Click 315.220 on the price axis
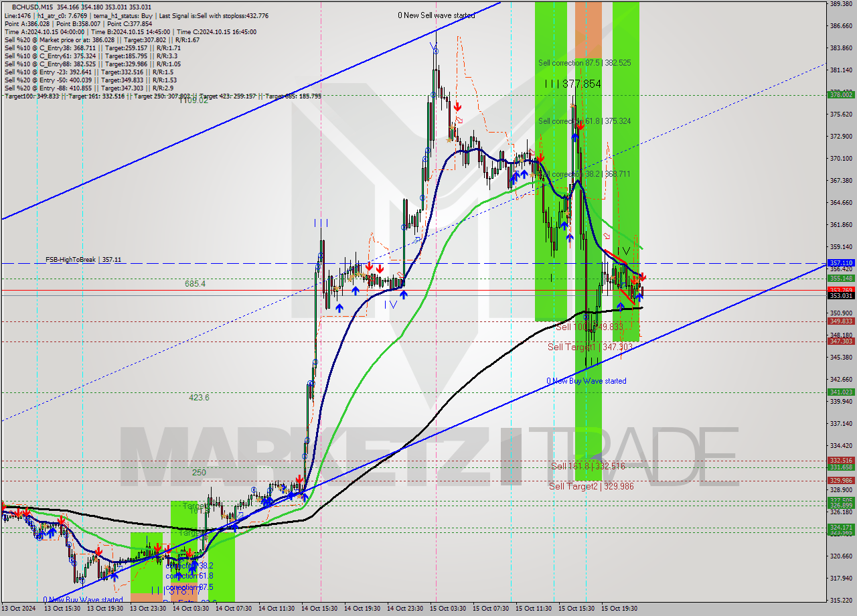The image size is (857, 616). pyautogui.click(x=841, y=601)
